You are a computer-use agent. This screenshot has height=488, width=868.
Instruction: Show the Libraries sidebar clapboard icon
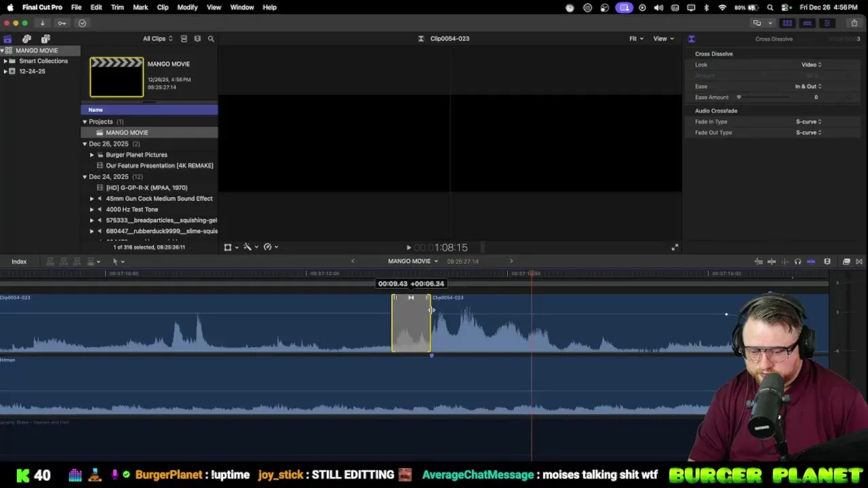pos(7,39)
